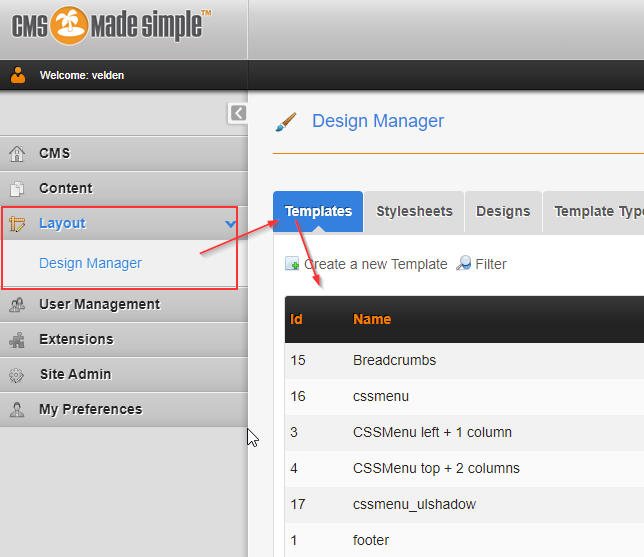The image size is (644, 557).
Task: Click the user avatar icon beside Welcome
Action: (x=18, y=75)
